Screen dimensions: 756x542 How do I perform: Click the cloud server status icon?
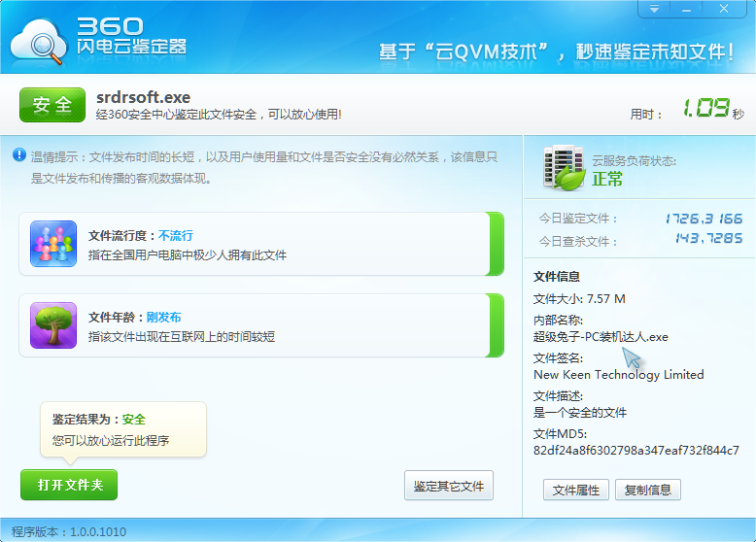(x=564, y=167)
